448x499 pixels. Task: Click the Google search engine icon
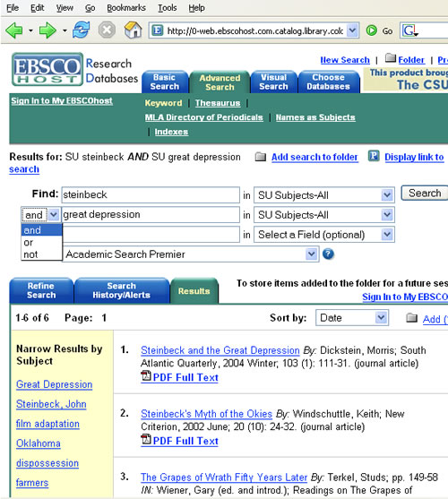pos(410,30)
